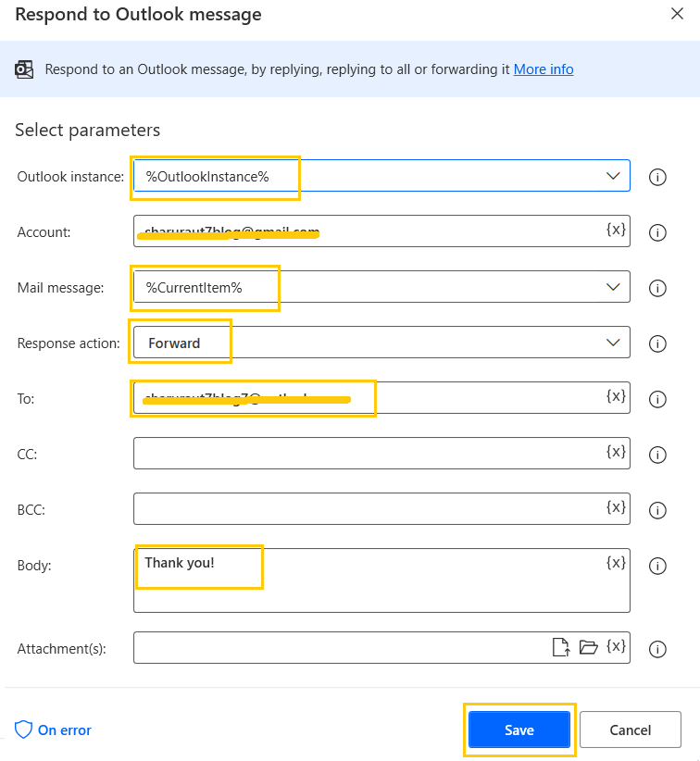Show help for Response action

pos(657,343)
